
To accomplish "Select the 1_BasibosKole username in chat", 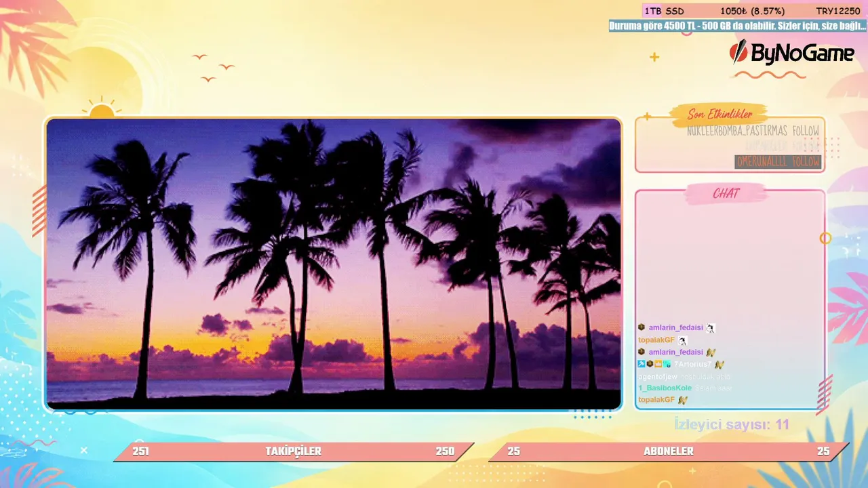I will (x=665, y=388).
